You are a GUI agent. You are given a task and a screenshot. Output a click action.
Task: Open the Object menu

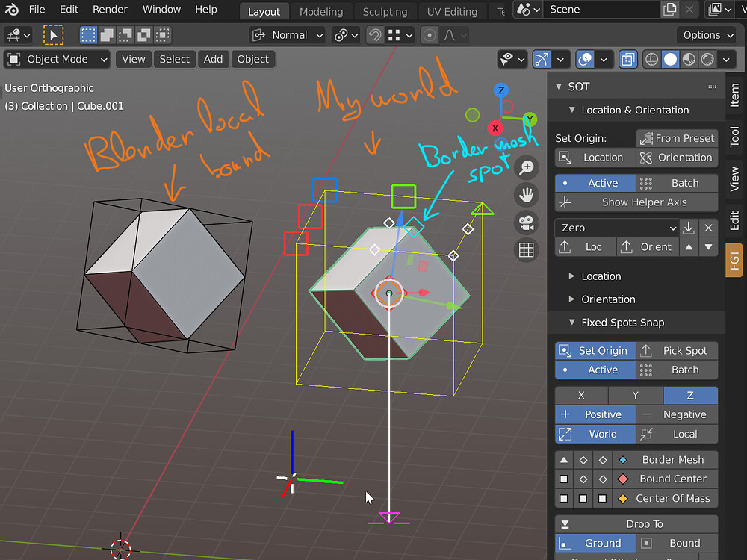(253, 59)
